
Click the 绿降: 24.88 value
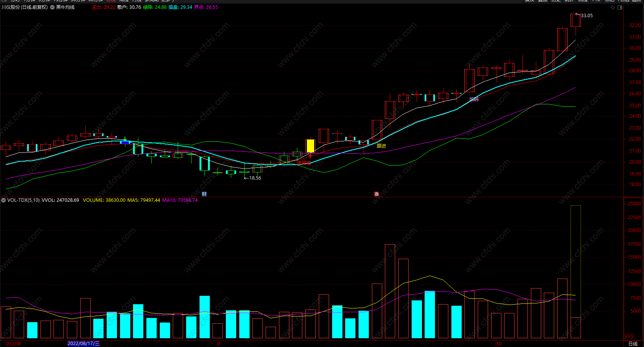155,7
